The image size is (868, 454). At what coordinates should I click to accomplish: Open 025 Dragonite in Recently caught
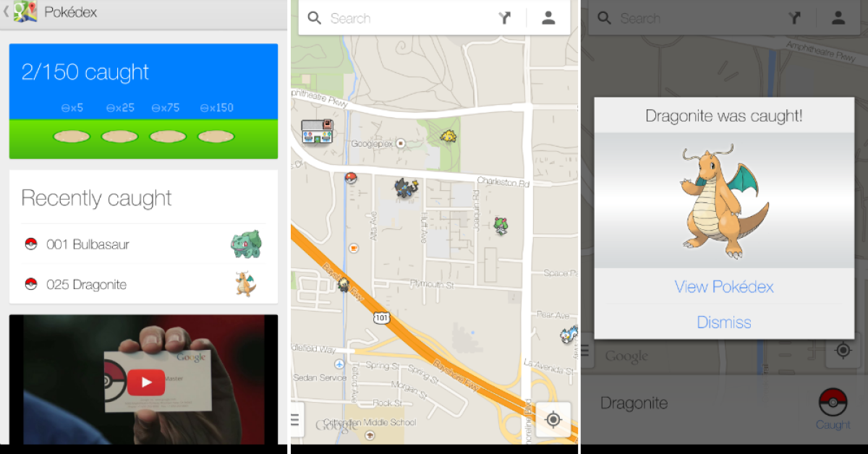pos(143,284)
